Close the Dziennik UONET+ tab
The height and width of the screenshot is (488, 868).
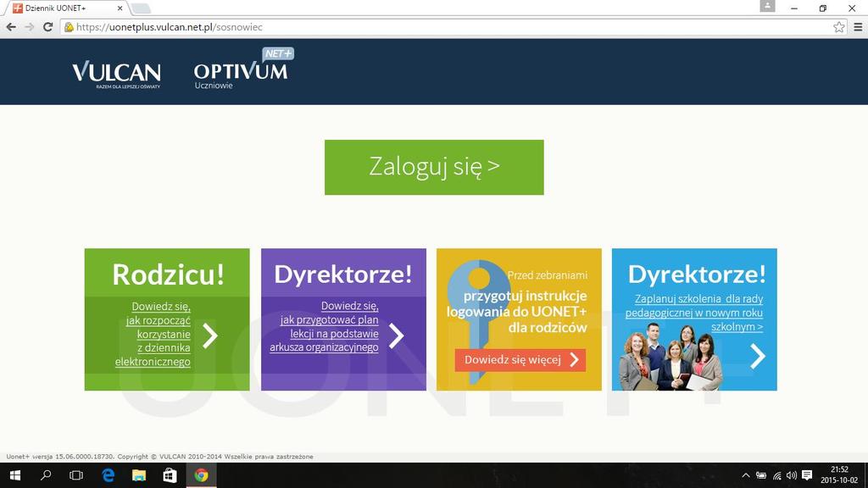(120, 8)
